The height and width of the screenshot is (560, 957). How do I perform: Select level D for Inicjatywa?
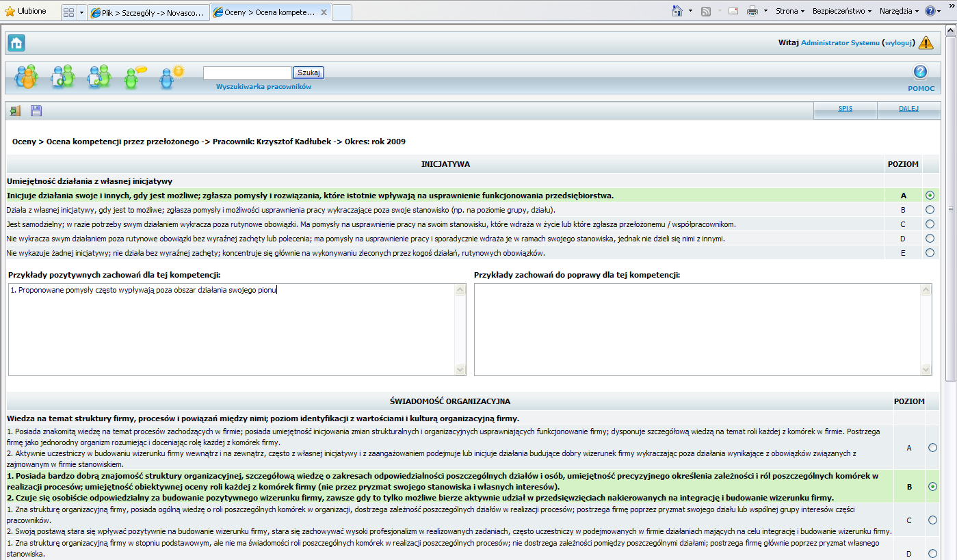[x=930, y=239]
